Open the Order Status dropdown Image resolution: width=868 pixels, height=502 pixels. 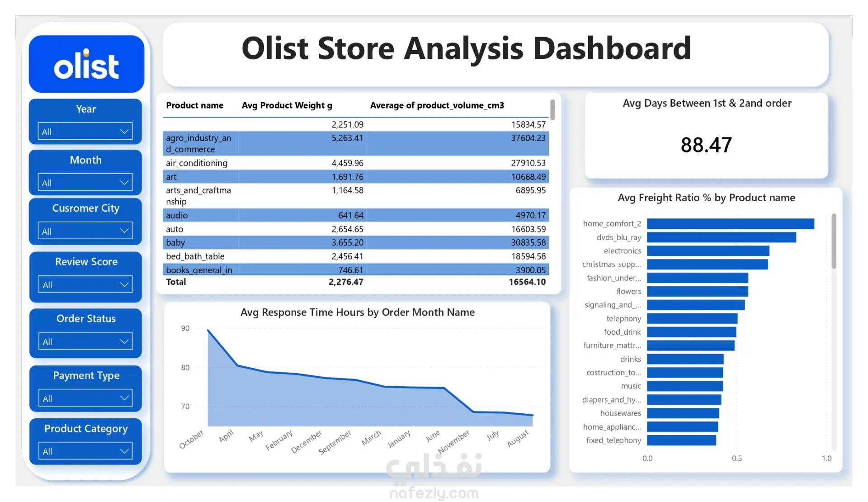[x=85, y=341]
